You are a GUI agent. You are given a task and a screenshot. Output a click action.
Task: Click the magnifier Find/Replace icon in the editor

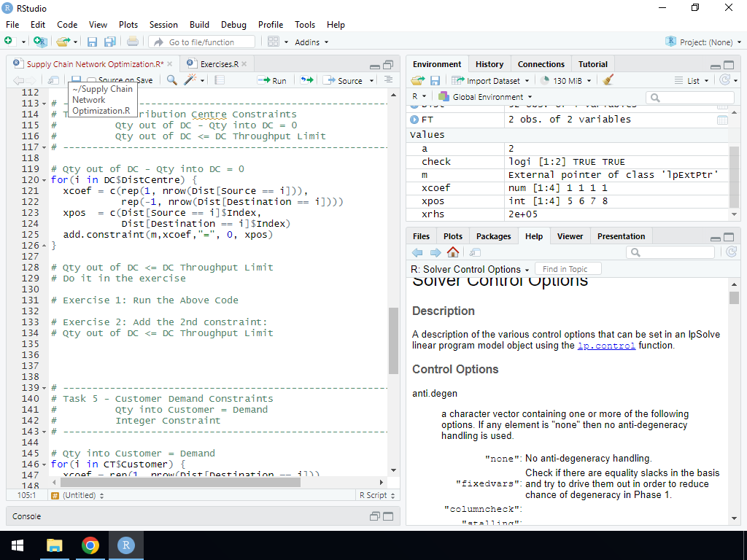point(172,80)
